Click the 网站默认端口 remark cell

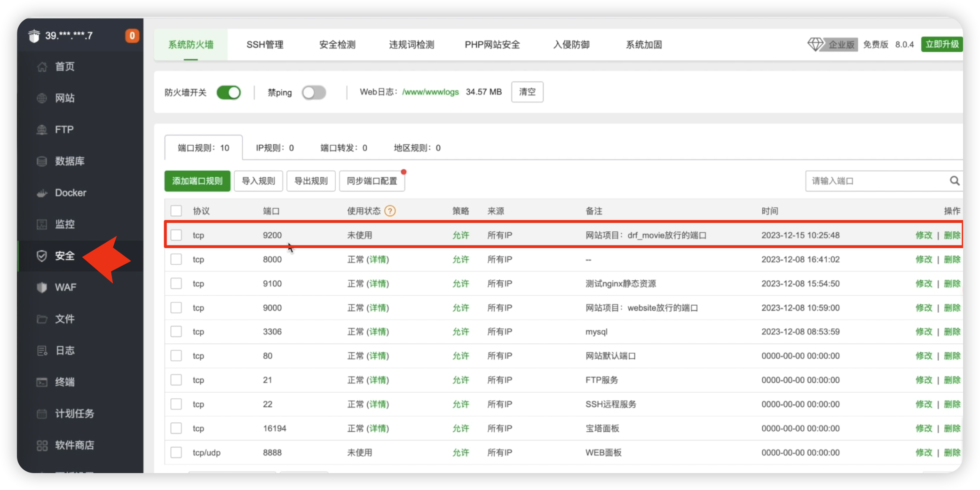click(x=610, y=356)
